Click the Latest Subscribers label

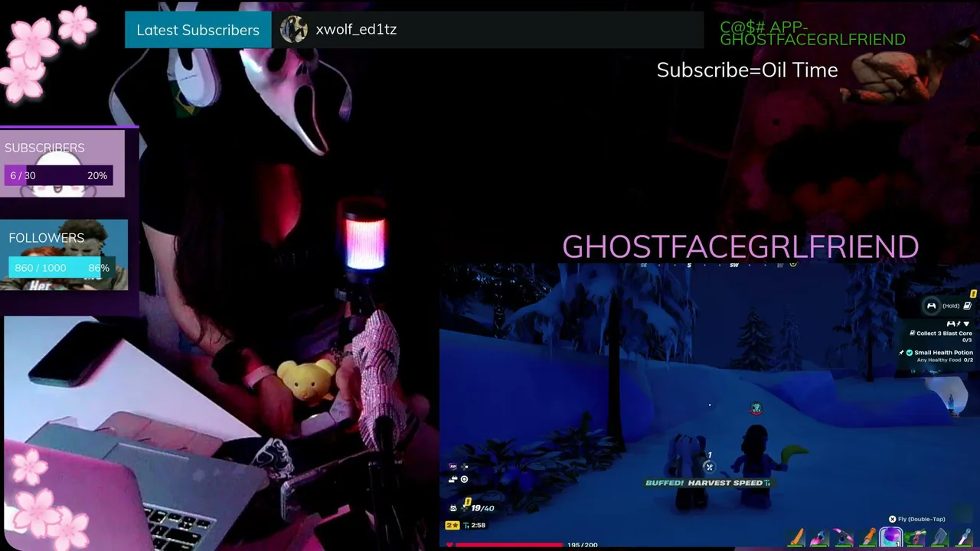coord(198,30)
